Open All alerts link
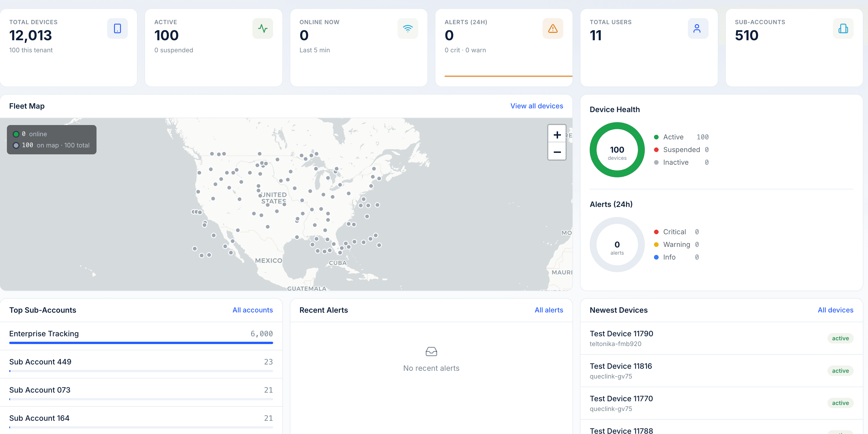The height and width of the screenshot is (434, 868). pos(549,310)
